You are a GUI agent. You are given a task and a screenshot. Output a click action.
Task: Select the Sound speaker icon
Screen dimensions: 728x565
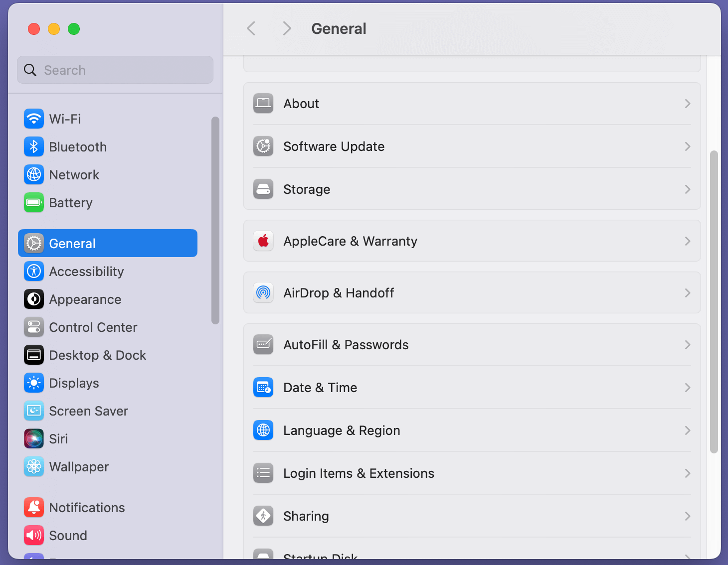[33, 535]
